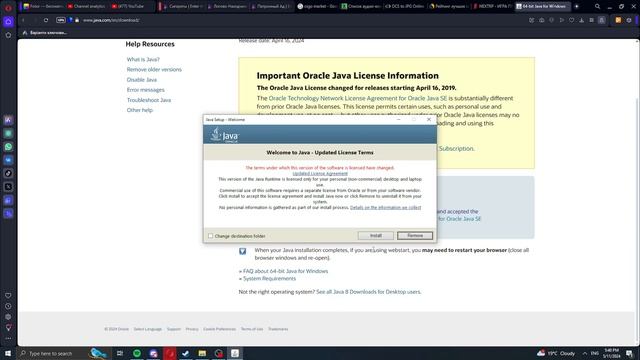
Task: Check the Change destination folder checkbox
Action: [x=211, y=236]
